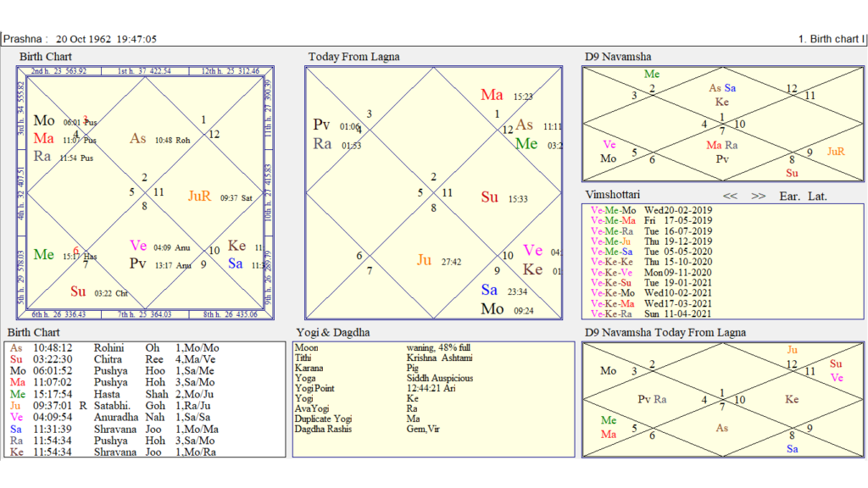Choose the Ve-Ke-Mo Wed 10-02-2021 dasha row
Viewport: 868px width, 488px height.
[651, 292]
